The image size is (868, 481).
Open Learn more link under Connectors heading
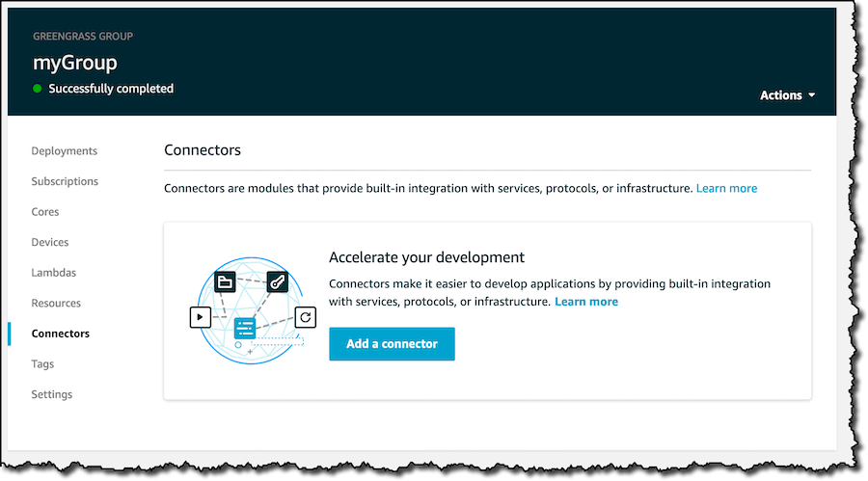pyautogui.click(x=726, y=188)
